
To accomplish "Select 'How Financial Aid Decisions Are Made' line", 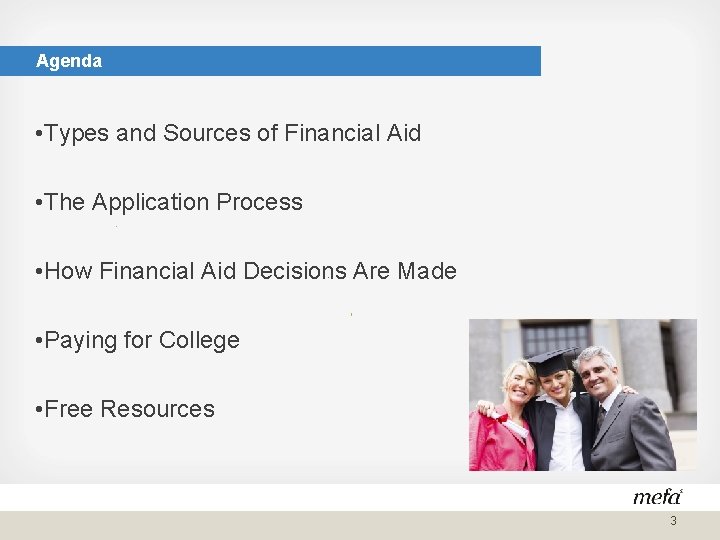I will pyautogui.click(x=246, y=271).
